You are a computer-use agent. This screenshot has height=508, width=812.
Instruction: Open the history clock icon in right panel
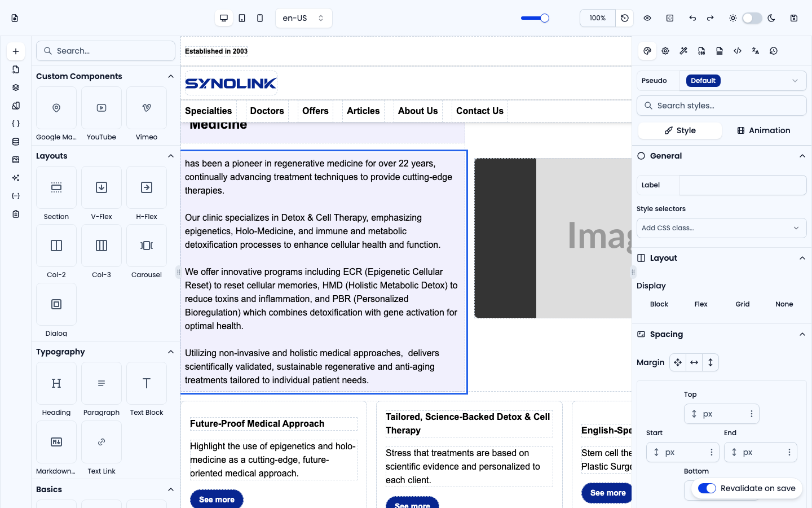[x=774, y=51]
